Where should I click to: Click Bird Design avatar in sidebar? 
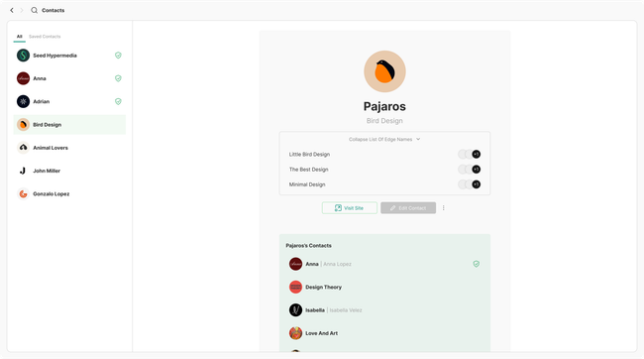tap(23, 125)
